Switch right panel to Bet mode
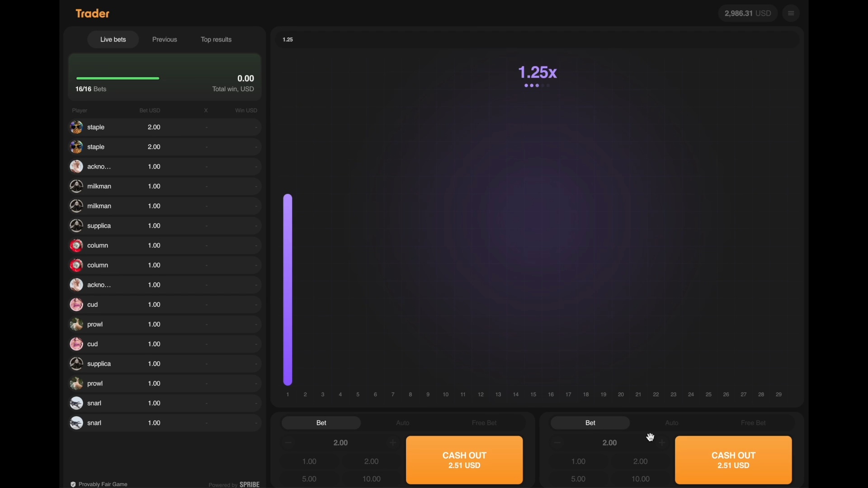Image resolution: width=868 pixels, height=488 pixels. coord(590,422)
